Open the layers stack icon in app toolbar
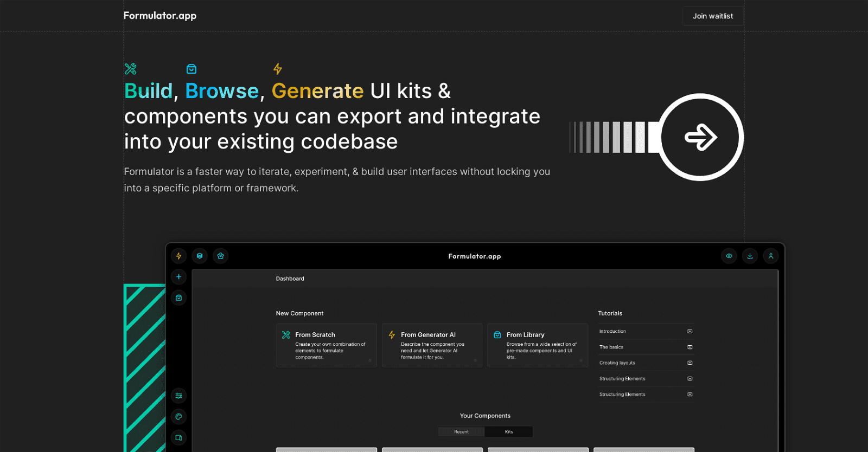 (x=200, y=256)
